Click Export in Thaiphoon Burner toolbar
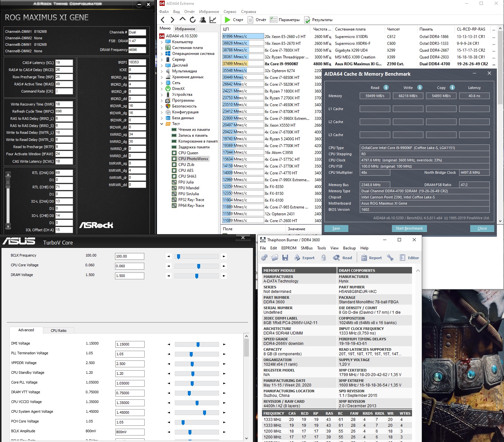This screenshot has height=442, width=504. [304, 258]
